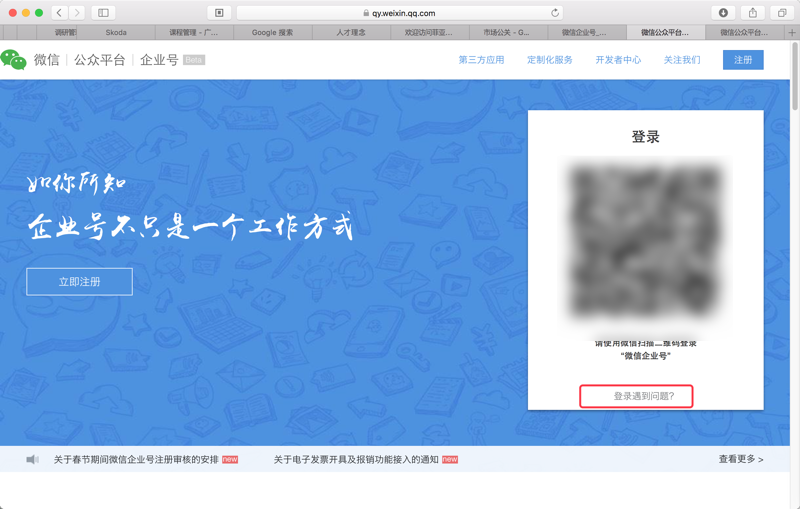Switch to the 课程管理 tab
This screenshot has height=509, width=800.
pyautogui.click(x=194, y=33)
